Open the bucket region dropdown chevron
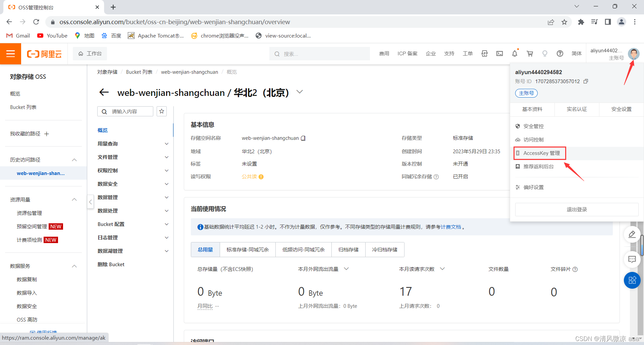Image resolution: width=644 pixels, height=345 pixels. tap(300, 92)
